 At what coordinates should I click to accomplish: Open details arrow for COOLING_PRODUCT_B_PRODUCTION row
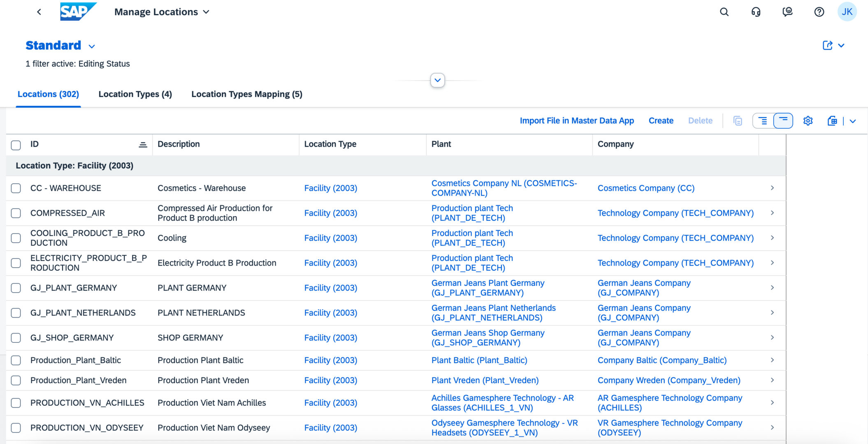tap(772, 238)
